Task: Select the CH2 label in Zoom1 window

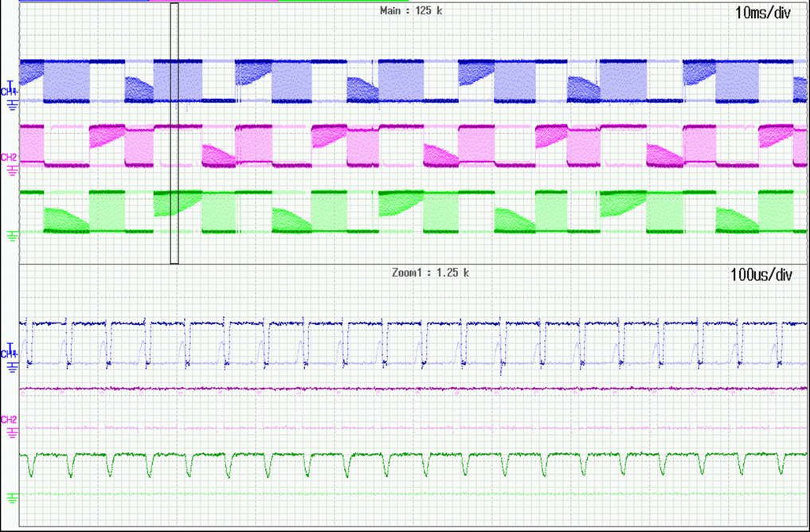Action: (9, 420)
